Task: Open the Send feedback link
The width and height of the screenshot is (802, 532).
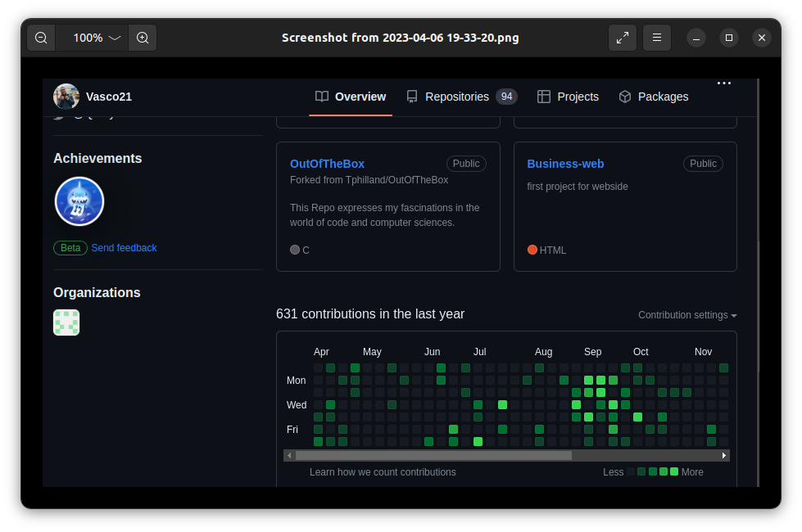Action: pyautogui.click(x=124, y=248)
